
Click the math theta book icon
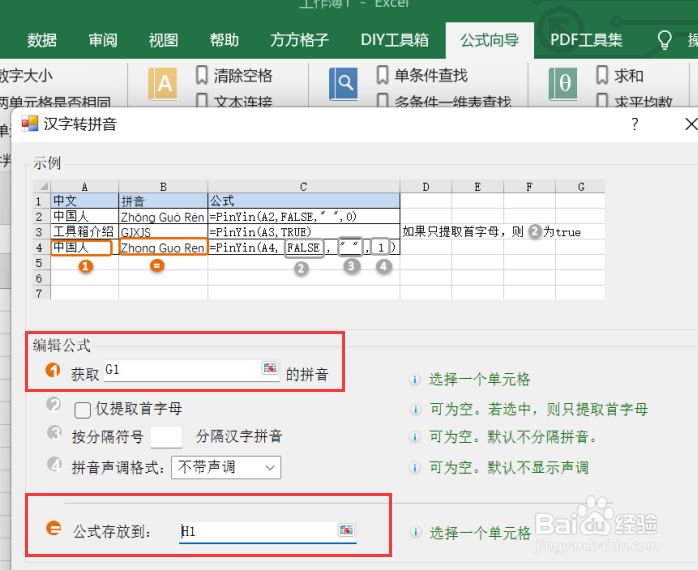[563, 83]
